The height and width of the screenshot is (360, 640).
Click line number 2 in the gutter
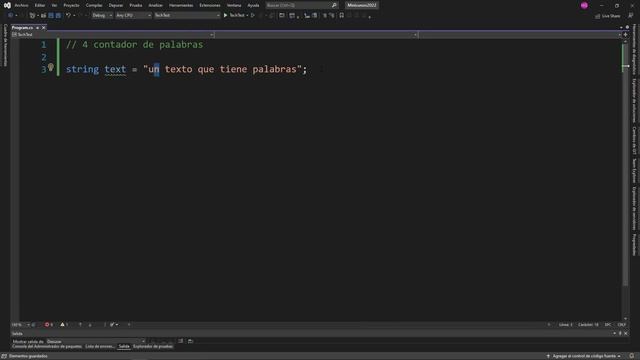[44, 57]
